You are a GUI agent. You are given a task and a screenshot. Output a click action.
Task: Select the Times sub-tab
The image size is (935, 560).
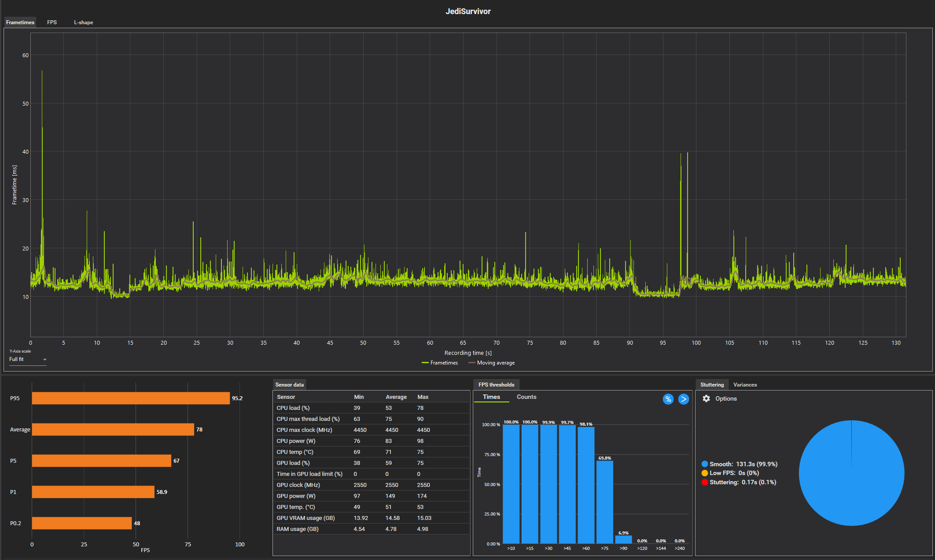pyautogui.click(x=491, y=397)
